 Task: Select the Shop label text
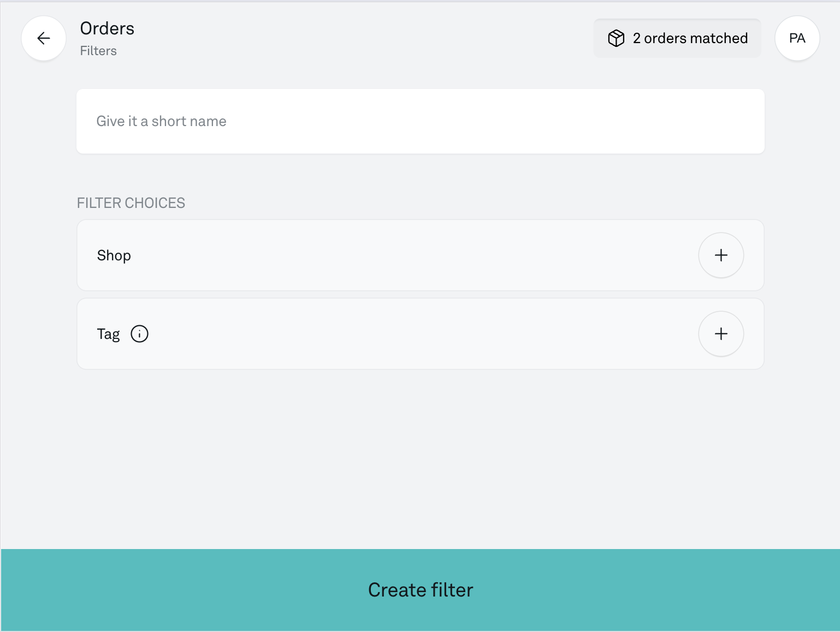tap(114, 255)
